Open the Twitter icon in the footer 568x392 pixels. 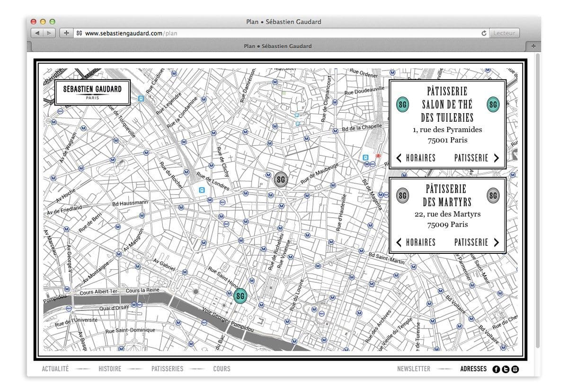pos(505,369)
